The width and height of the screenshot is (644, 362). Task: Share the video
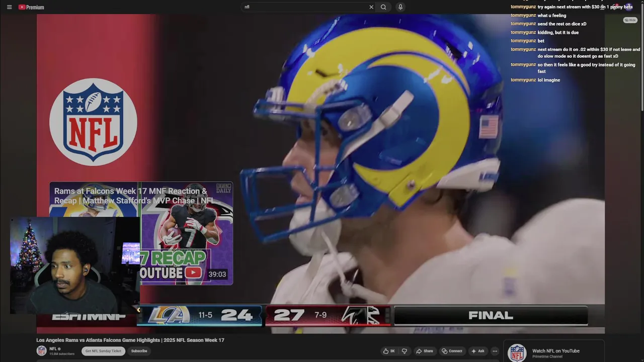click(x=425, y=351)
